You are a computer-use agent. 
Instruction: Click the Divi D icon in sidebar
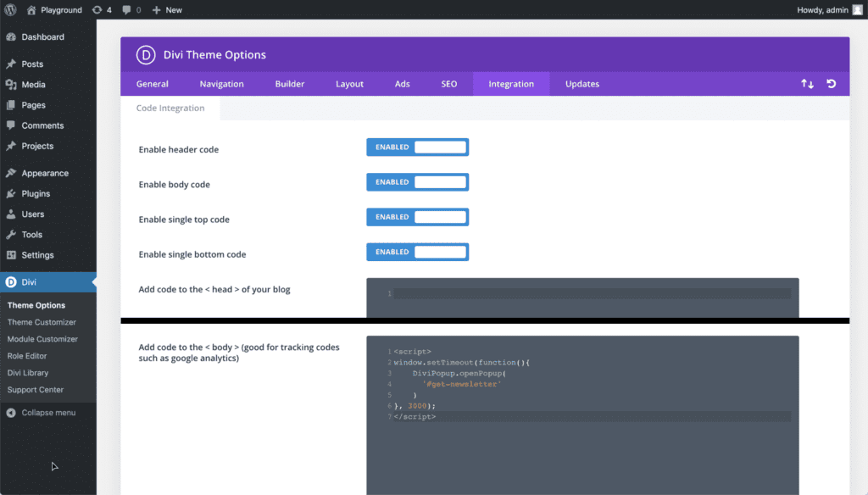pyautogui.click(x=11, y=282)
